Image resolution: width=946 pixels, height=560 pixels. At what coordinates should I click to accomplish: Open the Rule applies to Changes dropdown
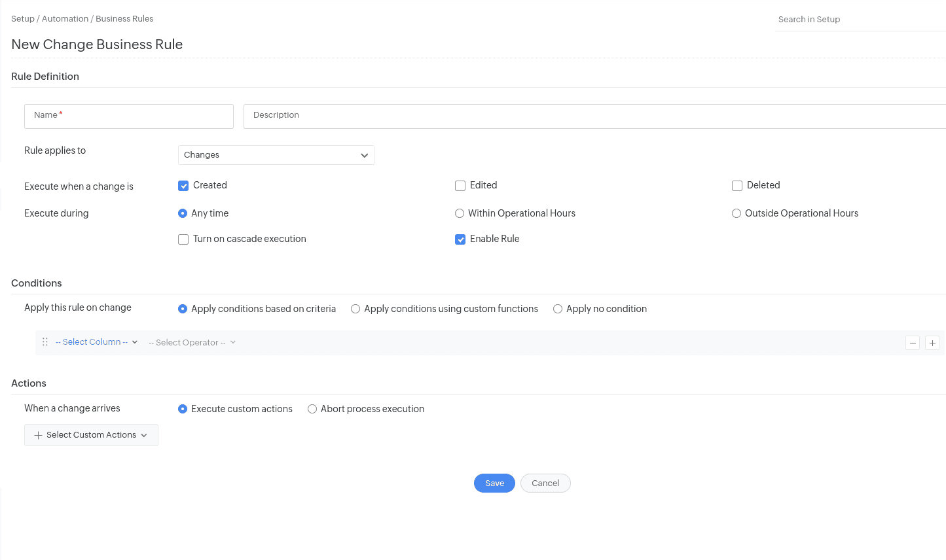point(276,155)
